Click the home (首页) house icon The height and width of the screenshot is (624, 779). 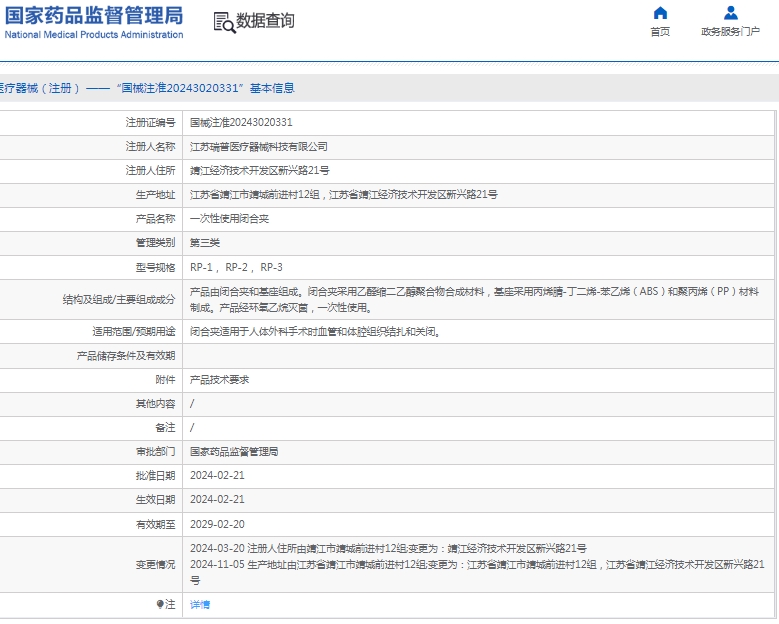coord(660,12)
